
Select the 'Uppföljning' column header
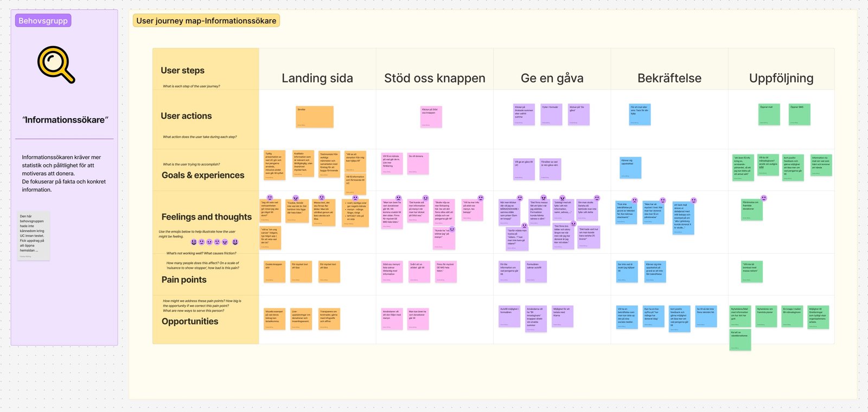pos(781,78)
